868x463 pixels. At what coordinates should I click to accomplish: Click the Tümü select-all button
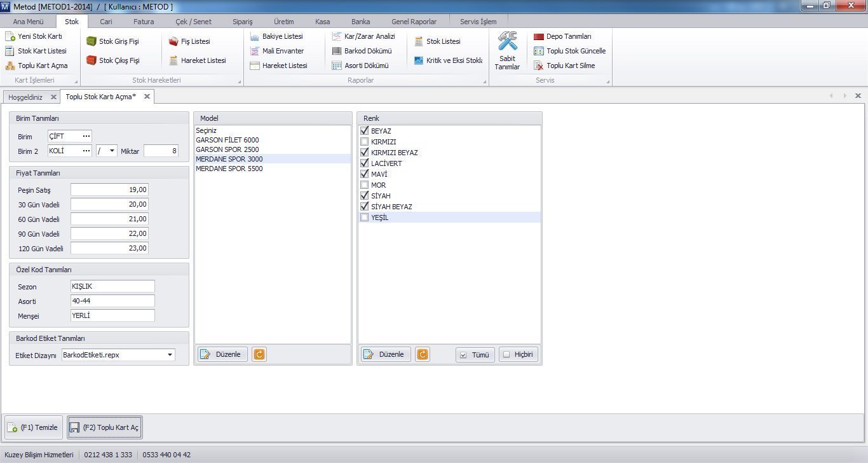475,355
